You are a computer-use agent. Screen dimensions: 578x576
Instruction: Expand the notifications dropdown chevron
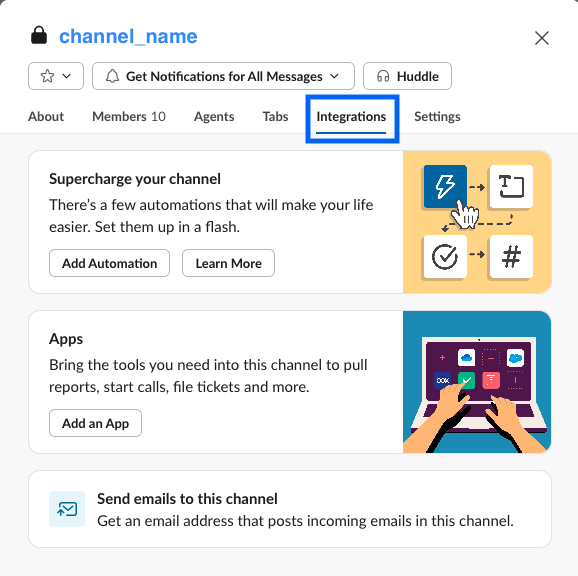[x=334, y=76]
